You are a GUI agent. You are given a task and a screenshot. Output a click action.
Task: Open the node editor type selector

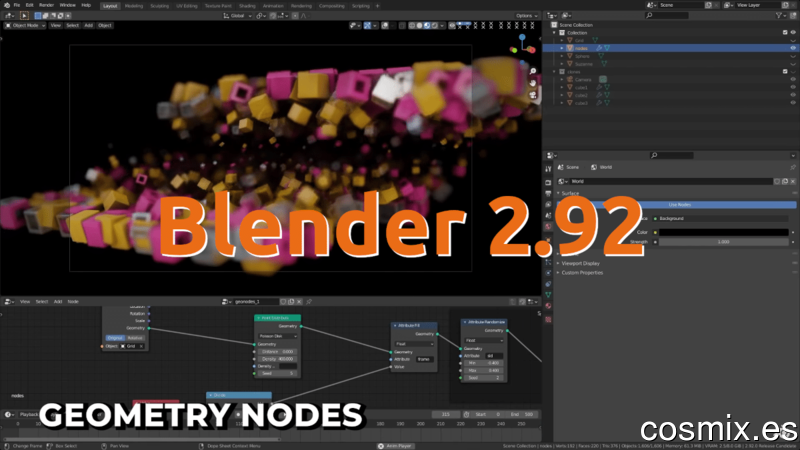(x=9, y=302)
